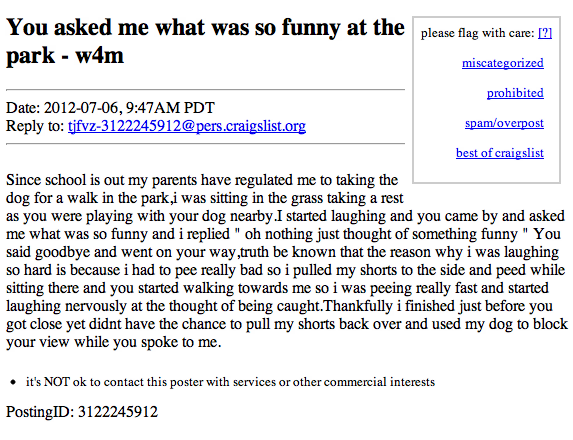This screenshot has height=440, width=573.
Task: Open the pers.craigslist.org reply email link
Action: tap(187, 126)
